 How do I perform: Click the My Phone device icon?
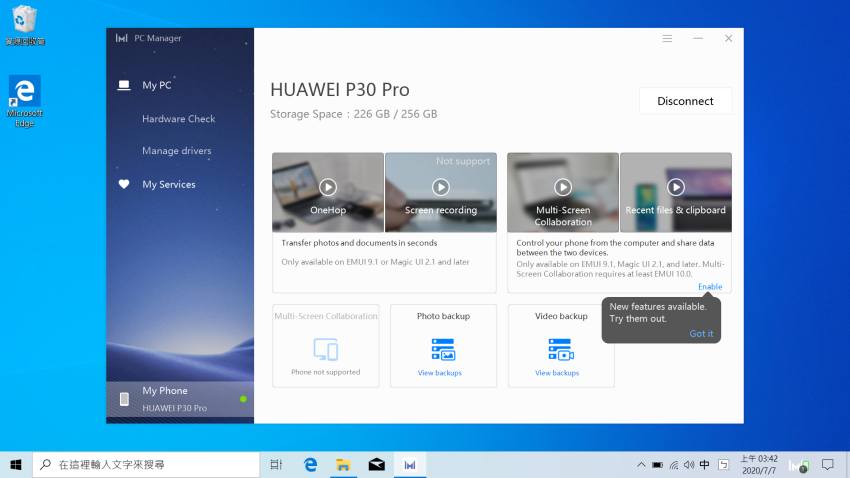[124, 399]
